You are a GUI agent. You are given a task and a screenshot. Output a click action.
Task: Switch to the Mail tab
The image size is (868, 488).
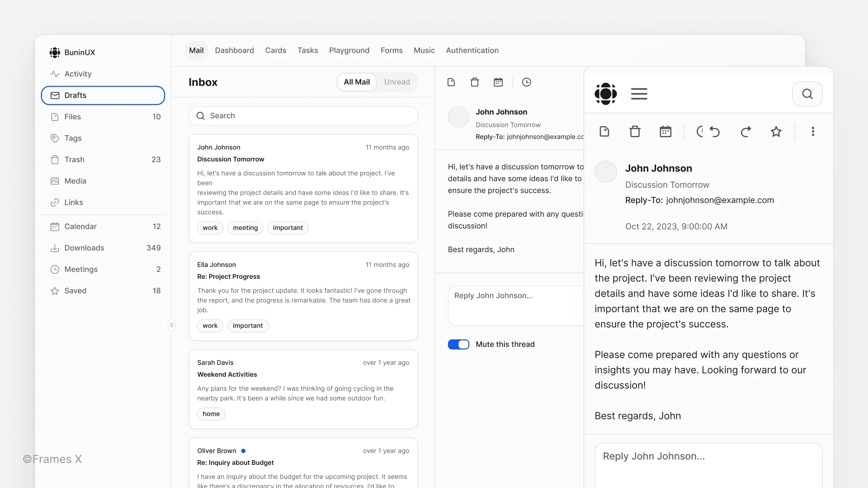click(x=196, y=51)
